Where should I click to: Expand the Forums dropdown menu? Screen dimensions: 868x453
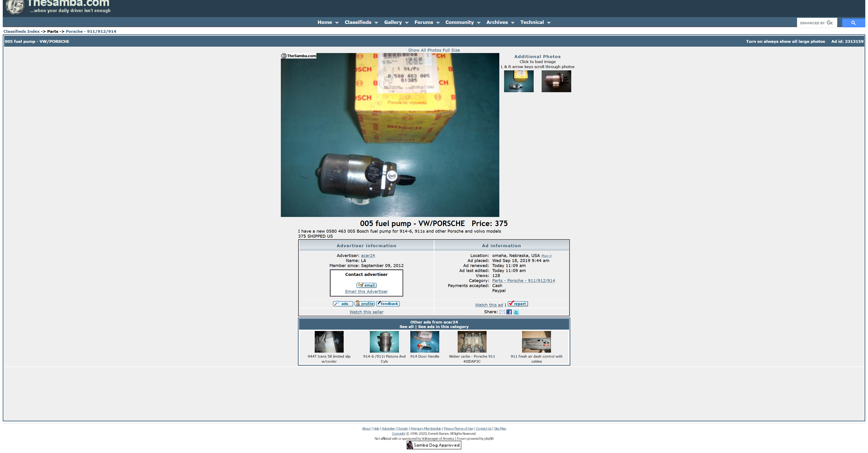(438, 23)
